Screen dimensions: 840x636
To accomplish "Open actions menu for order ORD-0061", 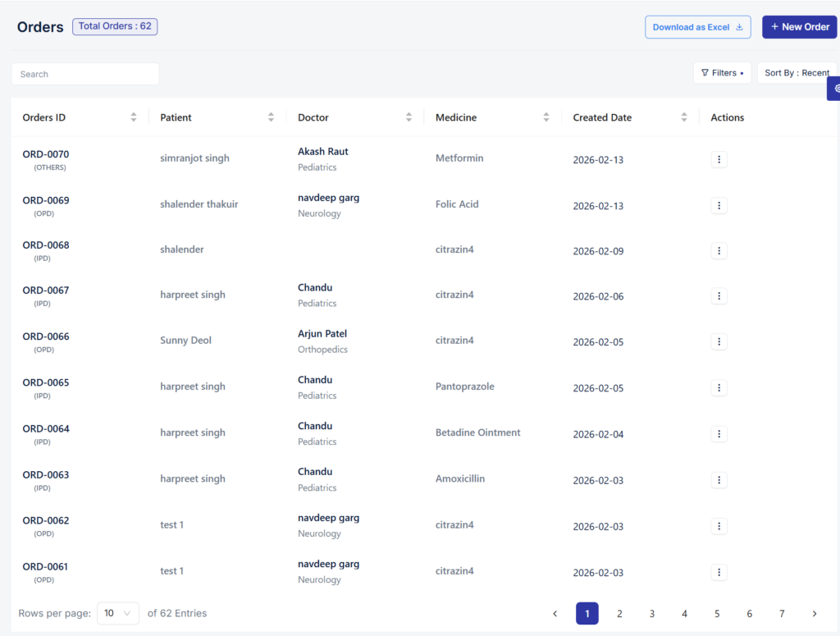I will pos(719,573).
